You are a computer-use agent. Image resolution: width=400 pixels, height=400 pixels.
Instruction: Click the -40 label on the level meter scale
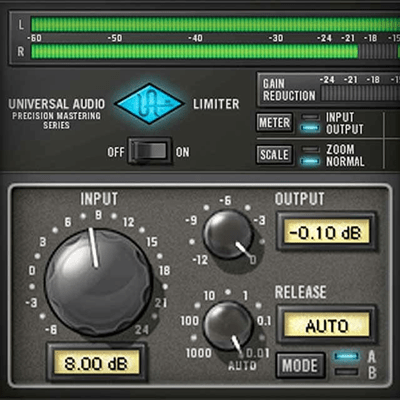coord(195,38)
